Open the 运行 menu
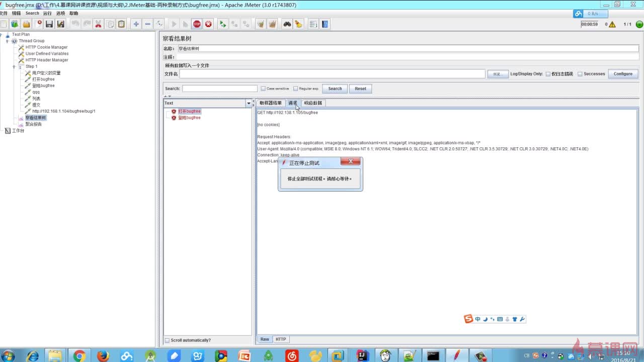Screen dimensions: 644x362 click(47, 14)
